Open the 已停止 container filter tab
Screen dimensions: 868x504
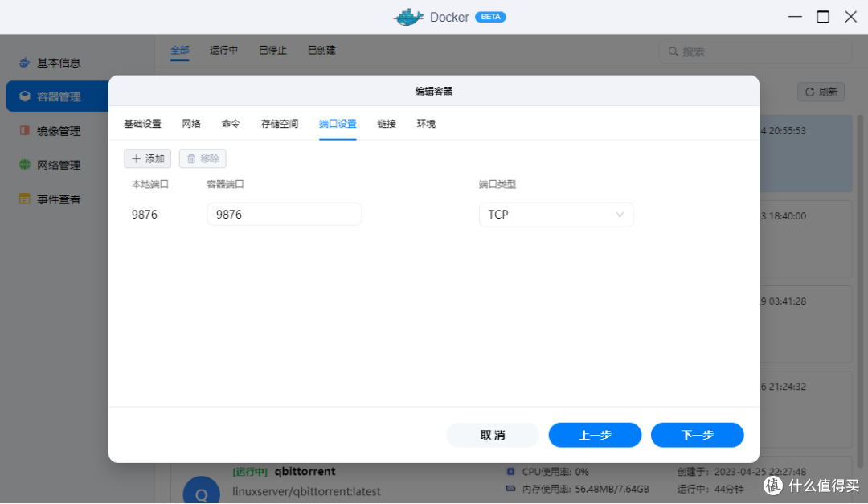pyautogui.click(x=272, y=50)
